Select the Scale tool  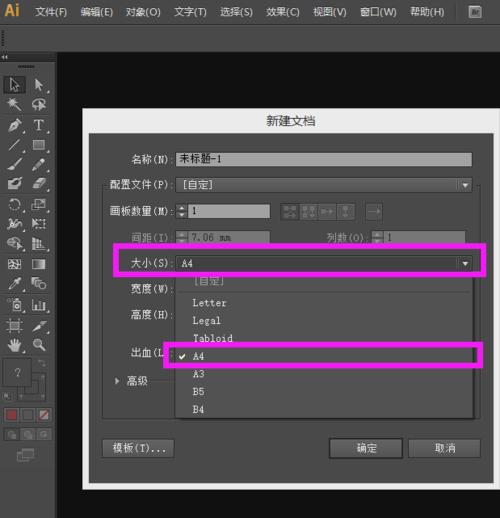click(x=39, y=204)
